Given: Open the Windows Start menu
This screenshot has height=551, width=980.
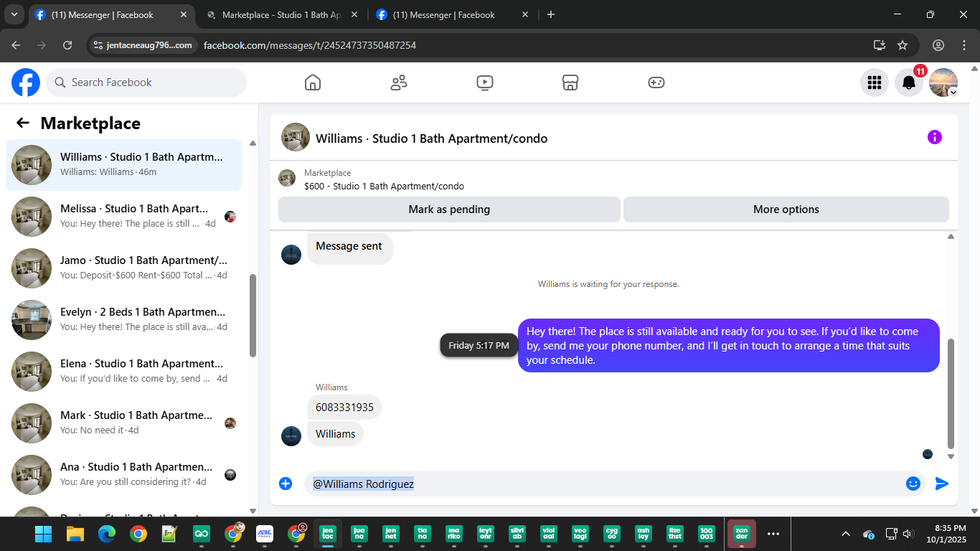Looking at the screenshot, I should tap(43, 534).
